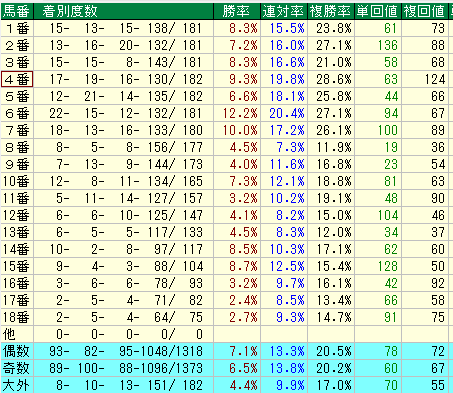Select the 21.0% 複勝率 for 3番
Image resolution: width=453 pixels, height=393 pixels.
pyautogui.click(x=334, y=63)
